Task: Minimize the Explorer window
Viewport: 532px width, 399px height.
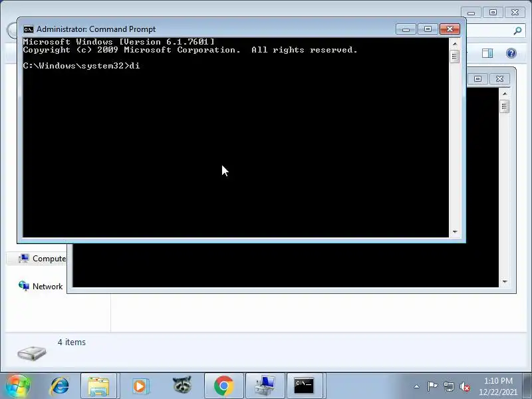Action: coord(471,13)
